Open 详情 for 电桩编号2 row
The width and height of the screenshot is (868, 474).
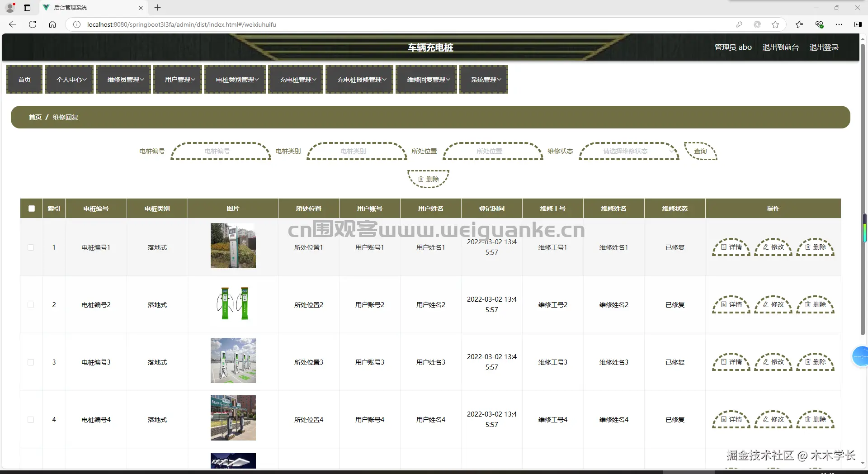click(731, 305)
